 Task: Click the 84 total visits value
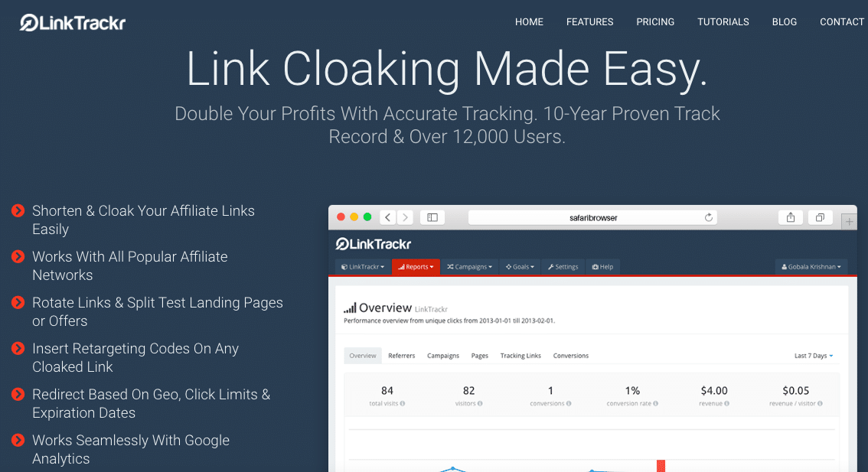387,391
